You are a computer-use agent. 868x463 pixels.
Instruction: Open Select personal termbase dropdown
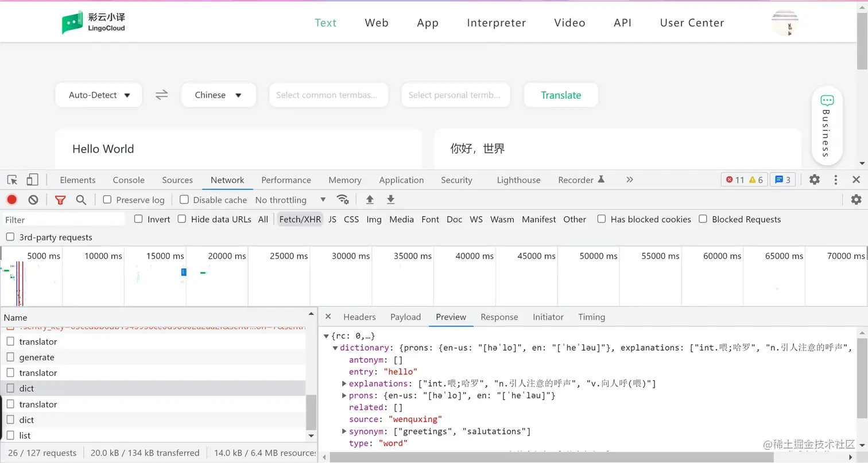456,95
